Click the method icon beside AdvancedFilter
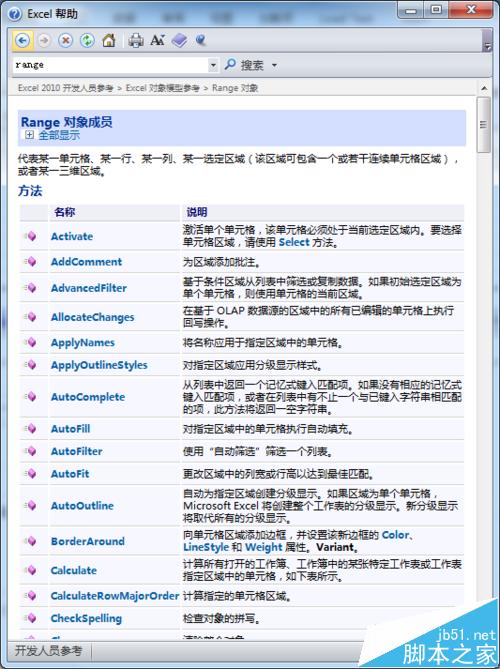The width and height of the screenshot is (500, 669). coord(31,288)
